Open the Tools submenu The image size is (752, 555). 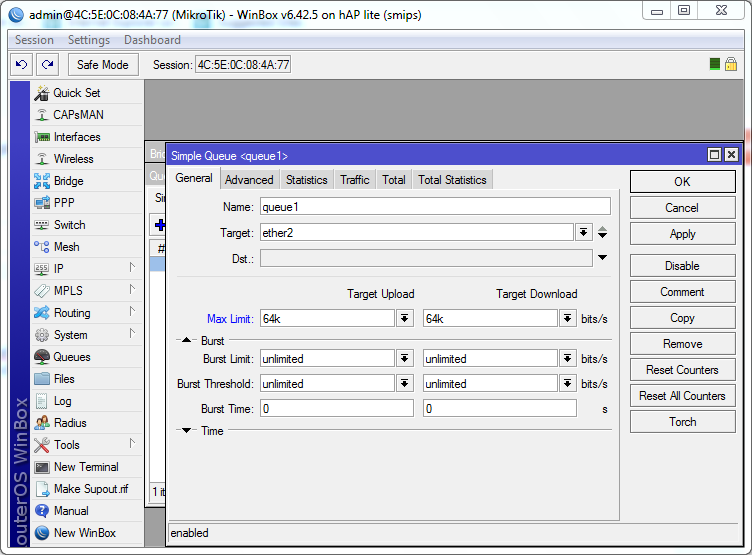click(88, 445)
